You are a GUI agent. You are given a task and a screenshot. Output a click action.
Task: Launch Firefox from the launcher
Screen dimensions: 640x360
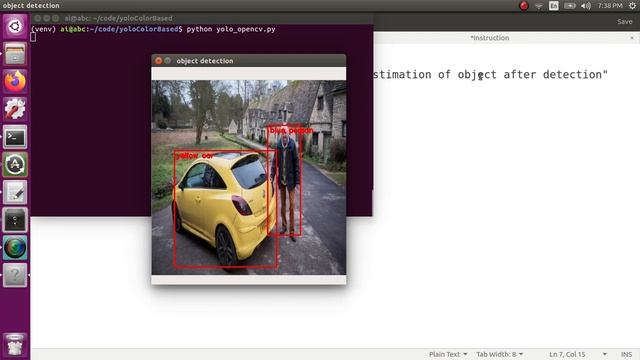coord(15,81)
